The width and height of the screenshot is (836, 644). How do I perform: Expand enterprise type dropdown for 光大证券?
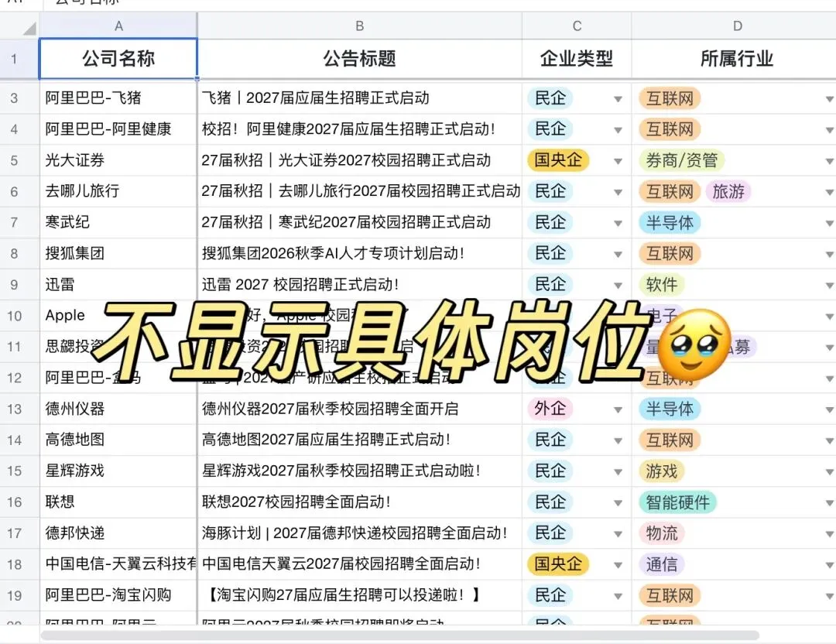618,161
